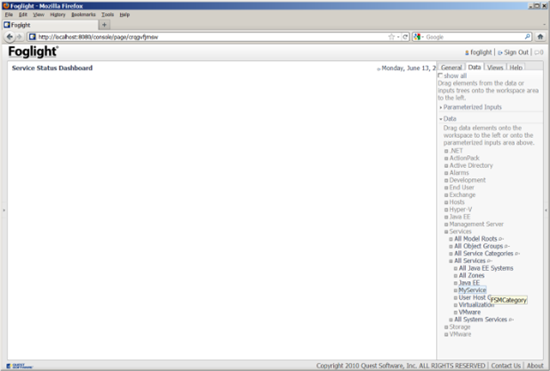This screenshot has width=550, height=371.
Task: Switch to the General tab
Action: coord(451,67)
